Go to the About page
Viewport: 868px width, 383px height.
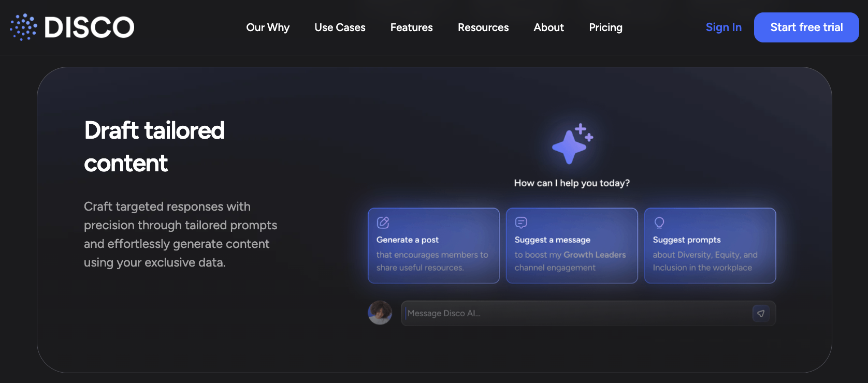click(x=548, y=27)
